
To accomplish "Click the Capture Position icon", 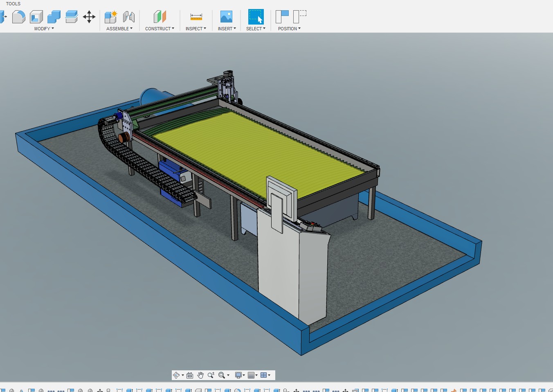I will [x=282, y=17].
